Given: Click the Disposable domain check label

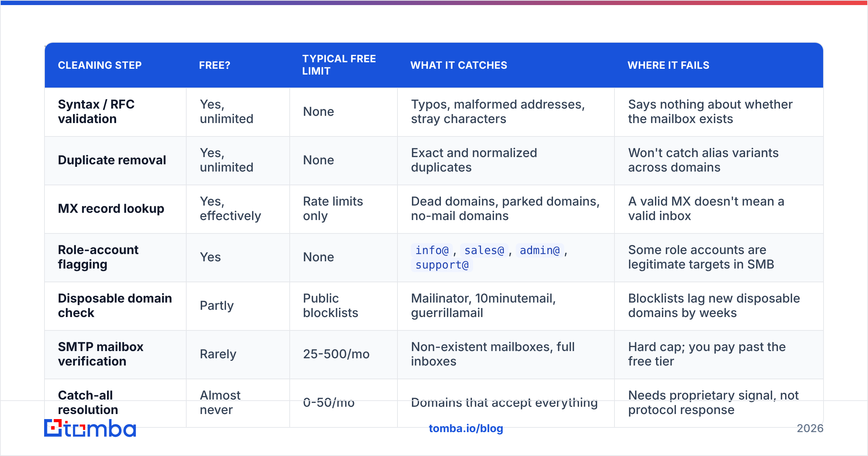Looking at the screenshot, I should pyautogui.click(x=115, y=305).
